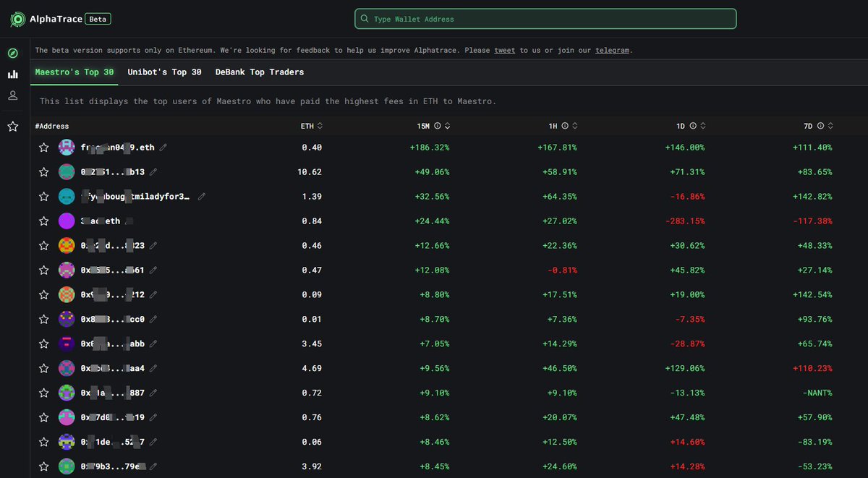This screenshot has height=478, width=868.
Task: Click the avatar of the 10.62 ETH wallet
Action: [x=67, y=172]
